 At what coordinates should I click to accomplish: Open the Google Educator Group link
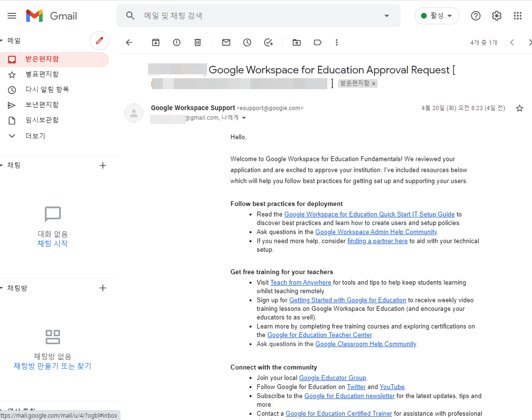[332, 378]
